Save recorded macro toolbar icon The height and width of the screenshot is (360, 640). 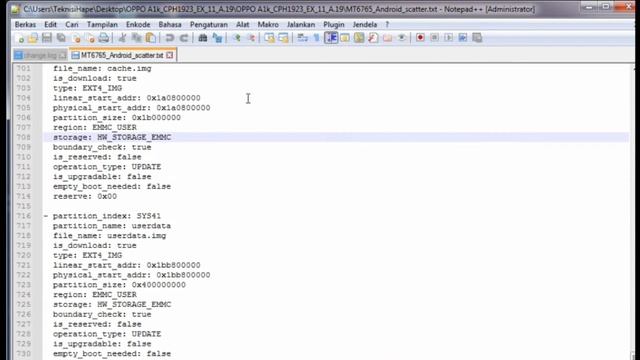(477, 38)
